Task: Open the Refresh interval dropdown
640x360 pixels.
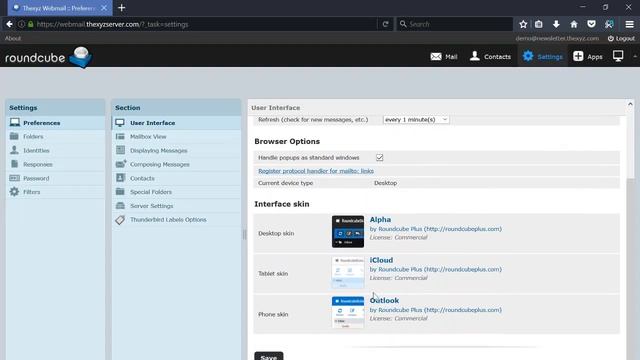Action: coord(416,120)
